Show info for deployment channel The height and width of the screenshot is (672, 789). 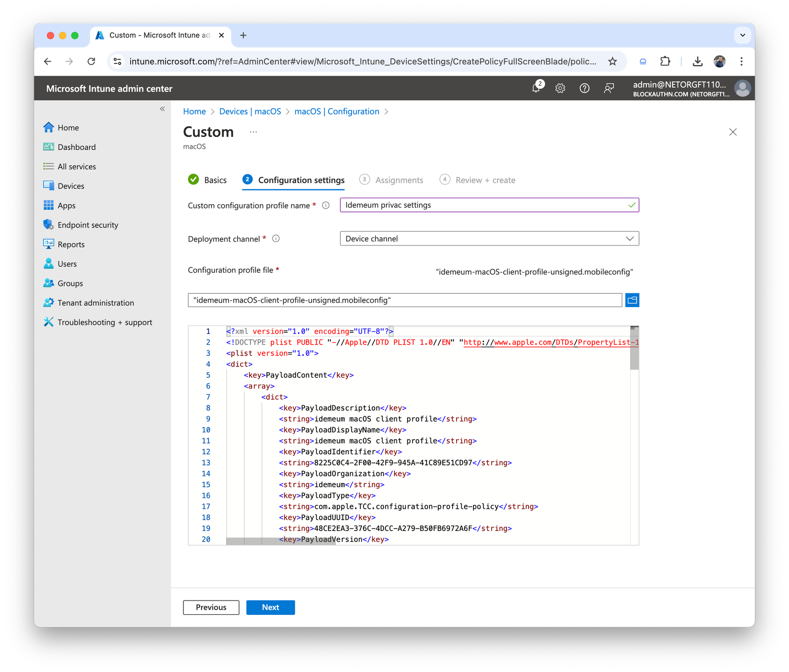pyautogui.click(x=276, y=239)
